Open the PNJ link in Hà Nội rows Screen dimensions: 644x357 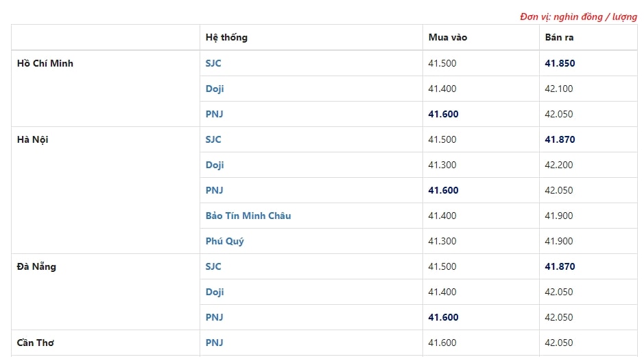coord(214,190)
